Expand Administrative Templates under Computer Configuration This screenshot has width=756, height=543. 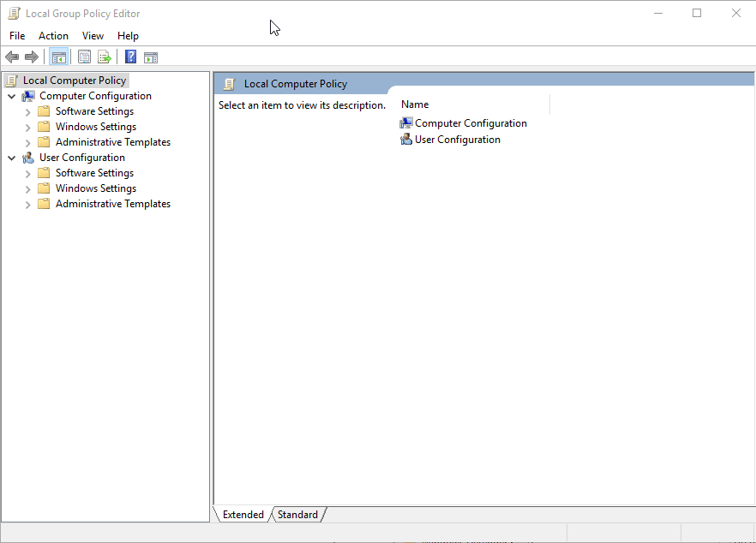pos(28,143)
